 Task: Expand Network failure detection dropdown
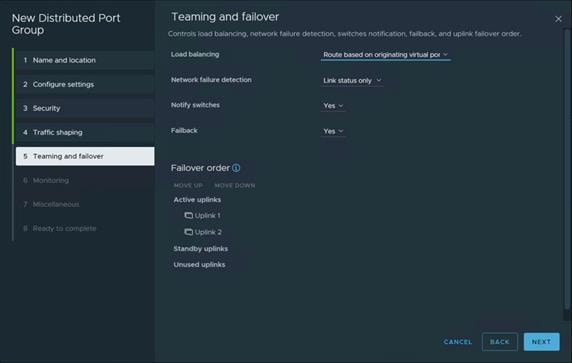point(352,80)
